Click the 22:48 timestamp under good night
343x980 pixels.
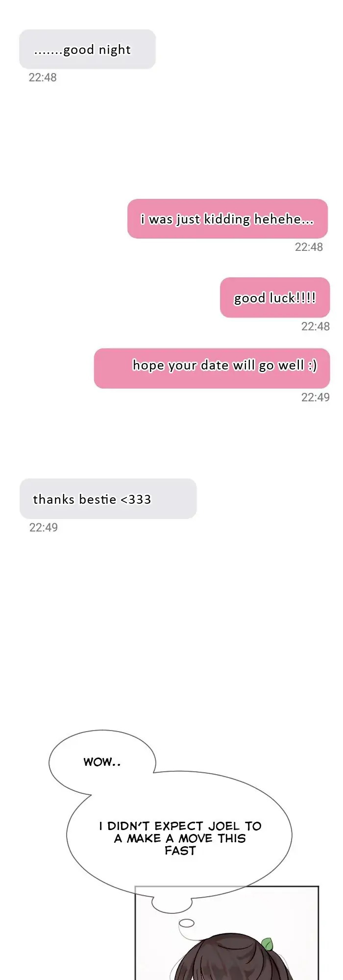tap(43, 77)
